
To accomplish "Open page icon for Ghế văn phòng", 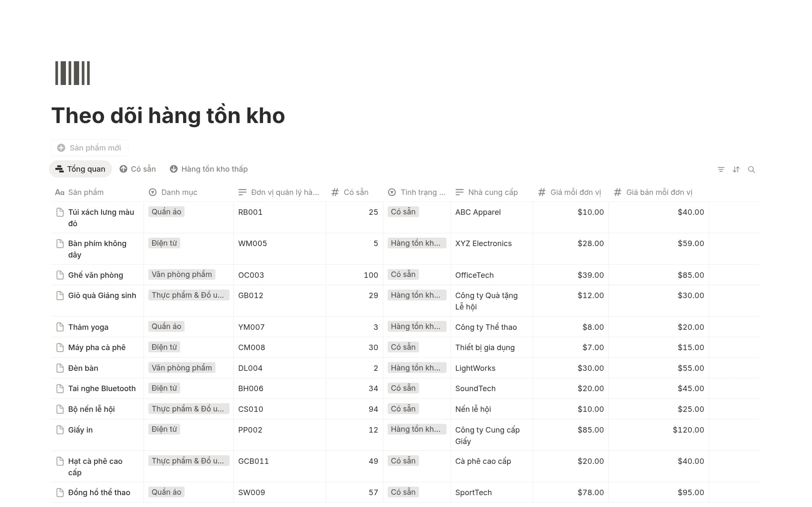I will (60, 275).
